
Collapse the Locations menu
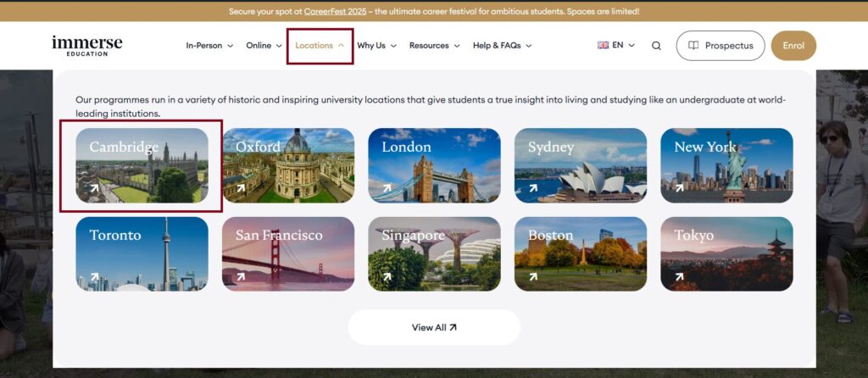point(320,46)
